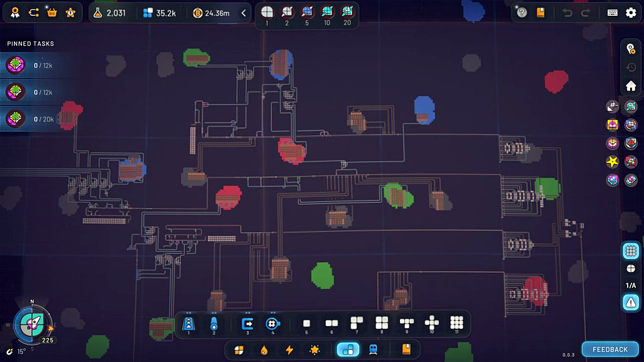Switch to the lightning bolt category tab

[x=289, y=349]
